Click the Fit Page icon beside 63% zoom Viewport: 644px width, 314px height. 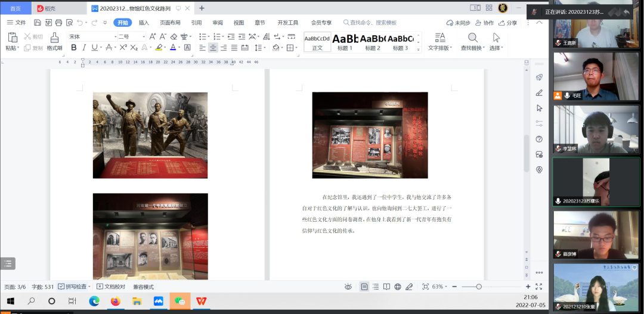tap(426, 287)
